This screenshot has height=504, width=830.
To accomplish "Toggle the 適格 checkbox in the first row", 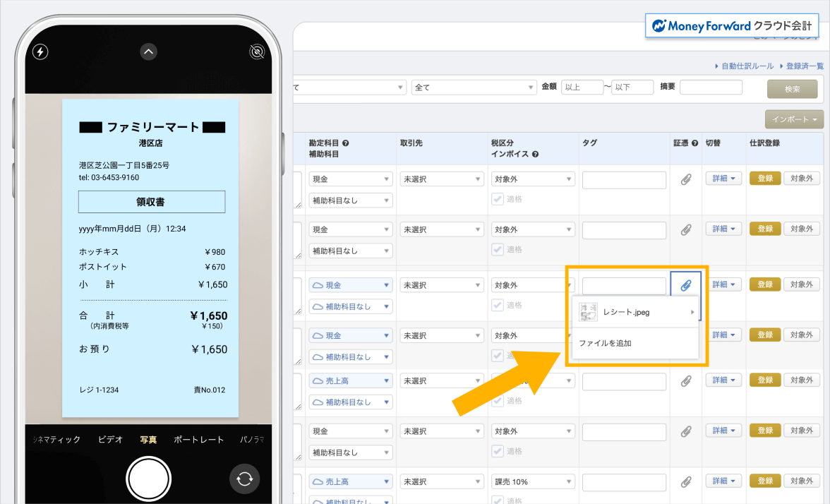I will (498, 198).
